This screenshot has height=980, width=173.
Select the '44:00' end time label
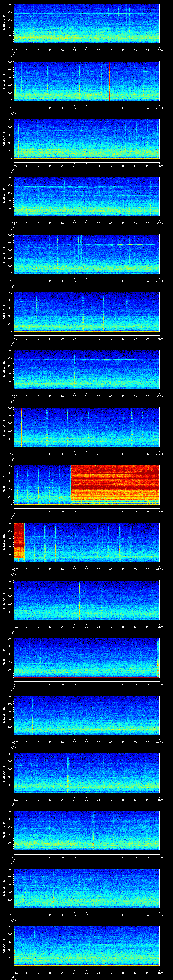point(159,742)
